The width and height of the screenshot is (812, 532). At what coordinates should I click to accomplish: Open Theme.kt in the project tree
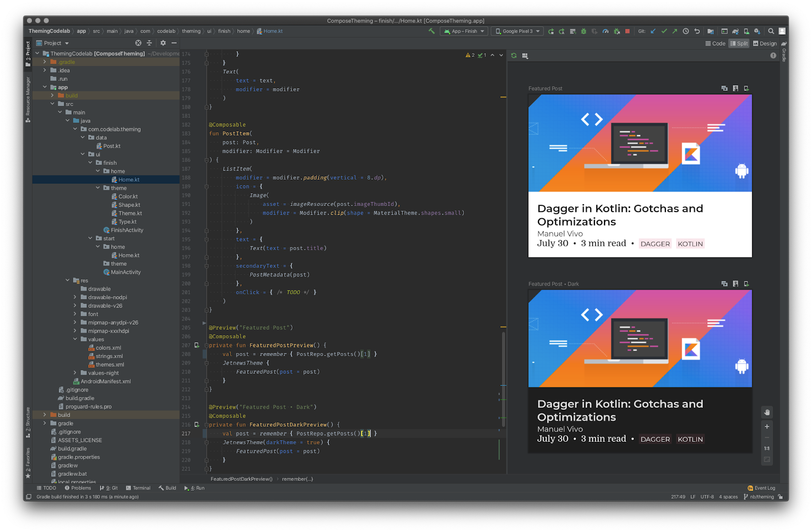[x=130, y=214]
